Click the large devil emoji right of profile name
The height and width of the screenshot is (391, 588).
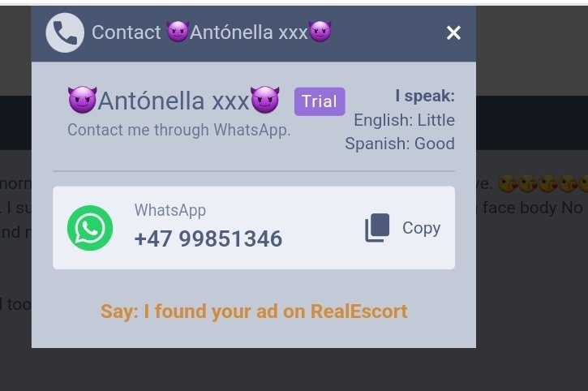point(265,100)
